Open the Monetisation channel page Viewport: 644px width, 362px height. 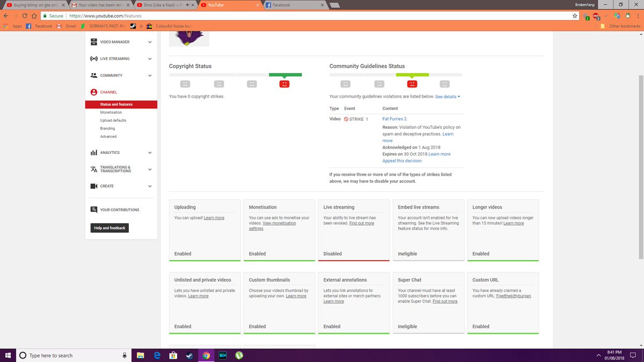click(x=111, y=113)
